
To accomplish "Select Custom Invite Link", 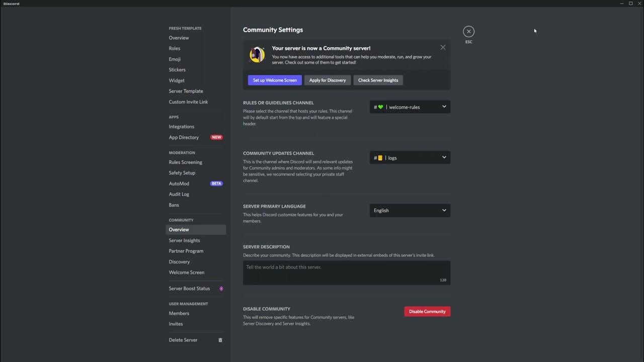I will tap(196, 102).
